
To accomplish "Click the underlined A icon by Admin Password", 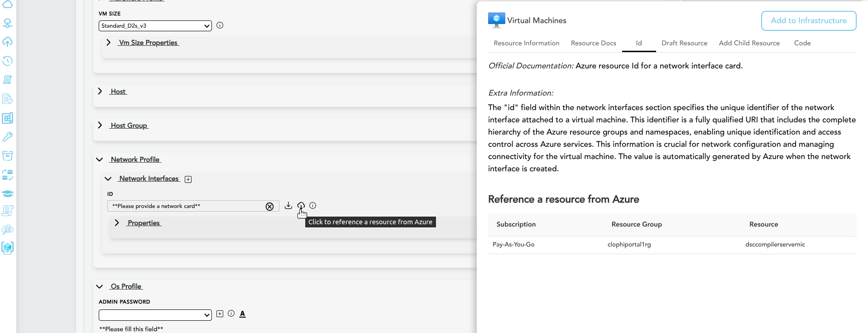I will pyautogui.click(x=243, y=314).
